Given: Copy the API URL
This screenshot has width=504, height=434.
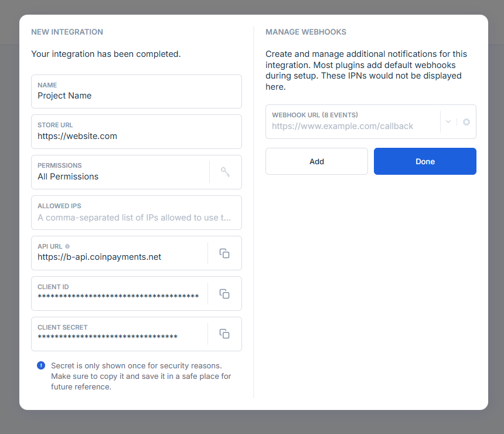Looking at the screenshot, I should pyautogui.click(x=224, y=253).
